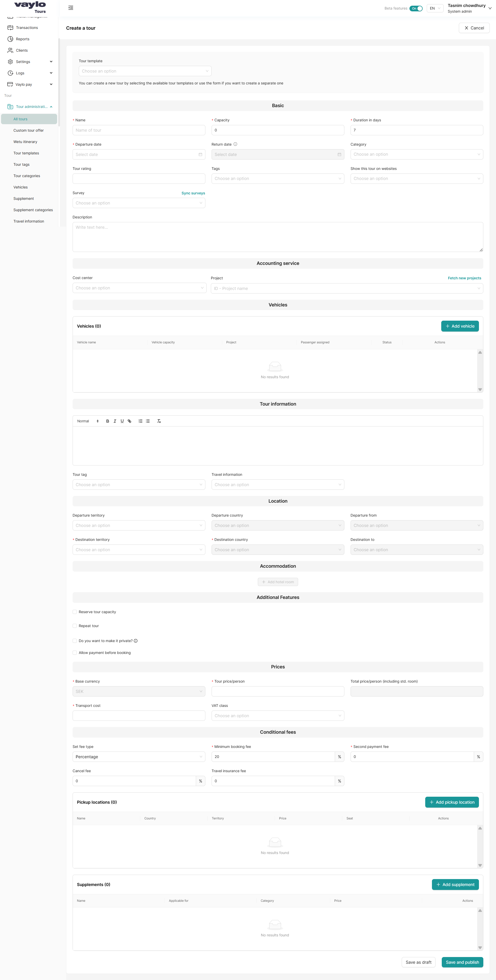
Task: Open the Wetu itinerary menu item
Action: 25,141
